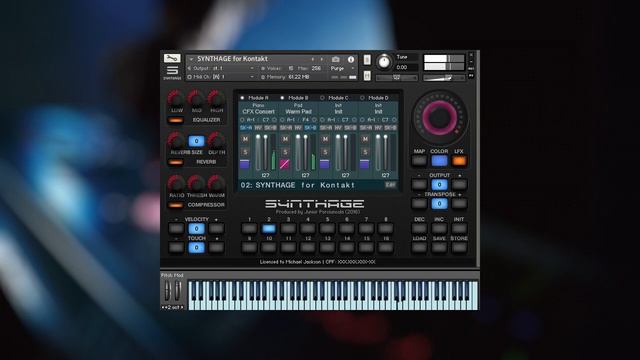Adjust the compressor WARM knob
Image resolution: width=640 pixels, height=360 pixels.
tap(216, 184)
